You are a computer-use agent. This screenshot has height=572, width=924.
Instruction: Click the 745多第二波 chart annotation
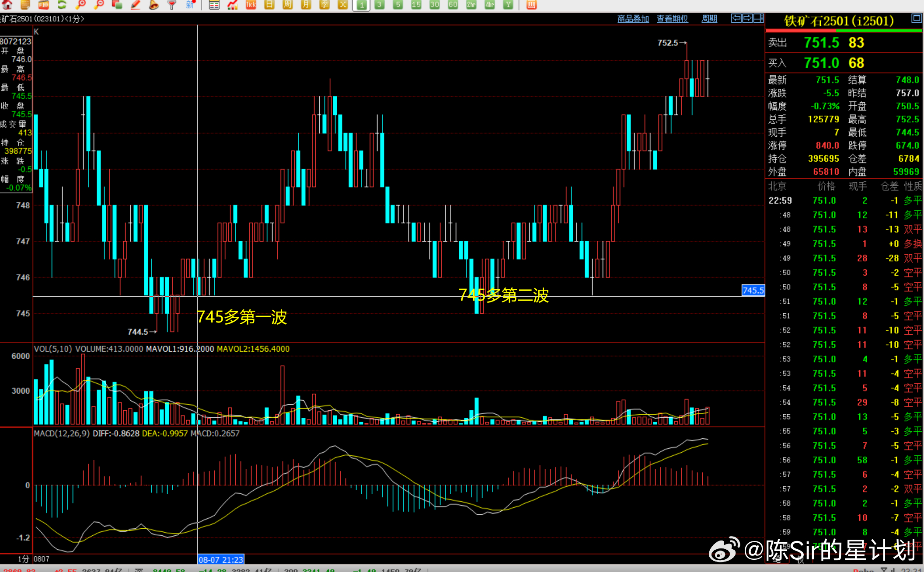click(x=503, y=295)
